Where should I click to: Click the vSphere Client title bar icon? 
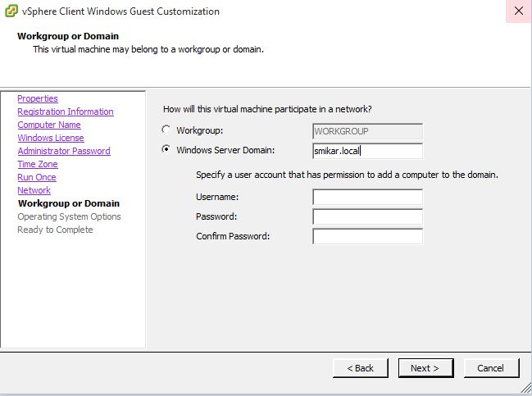(11, 11)
